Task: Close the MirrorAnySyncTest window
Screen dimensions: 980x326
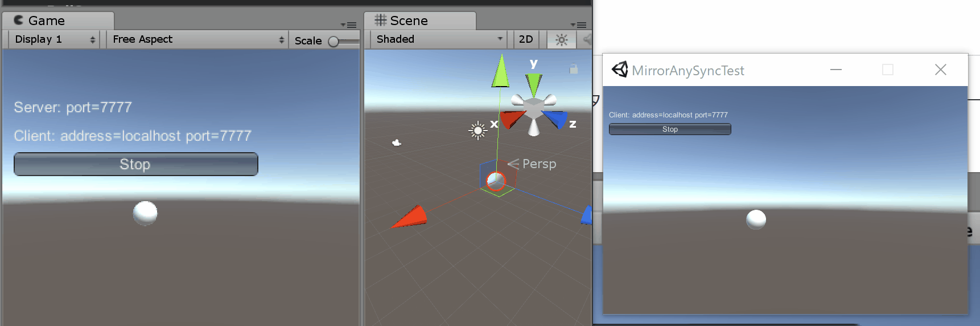Action: (x=941, y=70)
